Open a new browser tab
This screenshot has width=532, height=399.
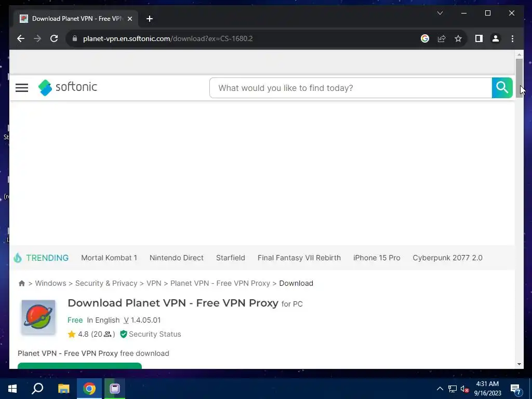point(149,19)
